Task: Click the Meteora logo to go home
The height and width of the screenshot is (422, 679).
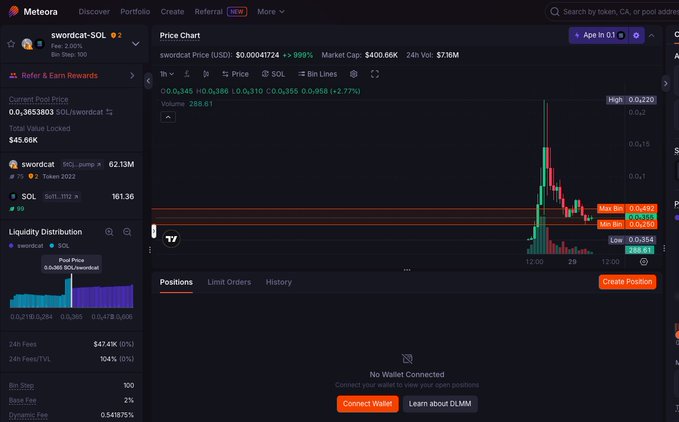Action: pos(33,12)
